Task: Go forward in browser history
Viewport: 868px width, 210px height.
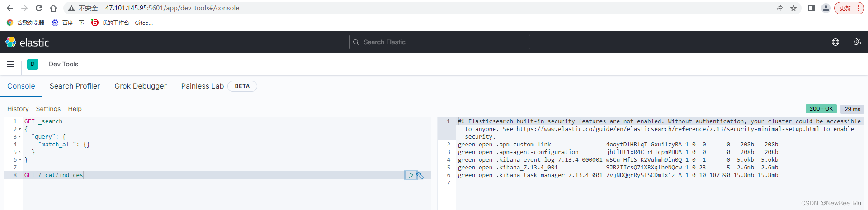Action: tap(24, 8)
